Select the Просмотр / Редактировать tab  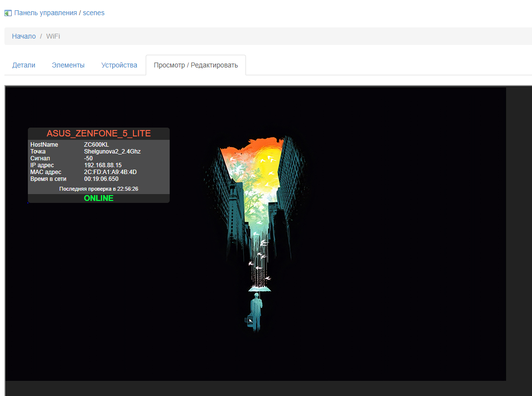196,65
